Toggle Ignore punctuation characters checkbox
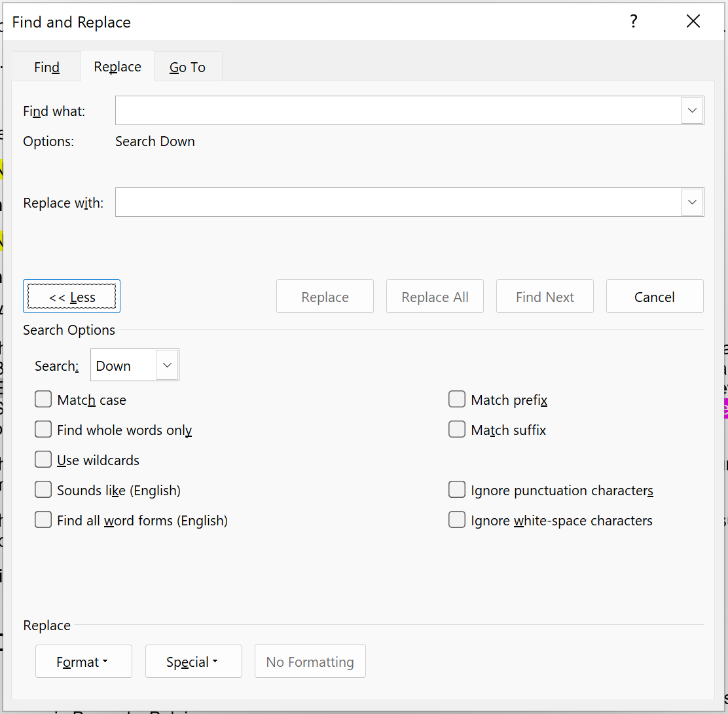Screen dimensions: 728x714 (x=457, y=490)
